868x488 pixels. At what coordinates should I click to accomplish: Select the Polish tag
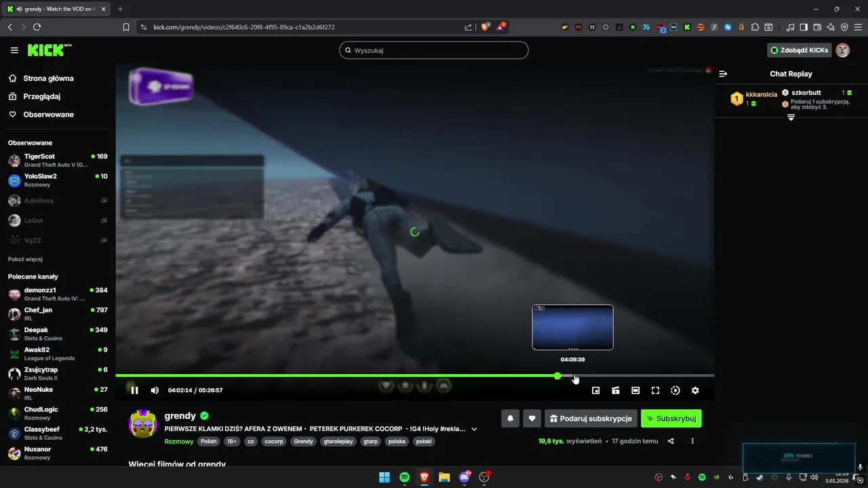(209, 441)
